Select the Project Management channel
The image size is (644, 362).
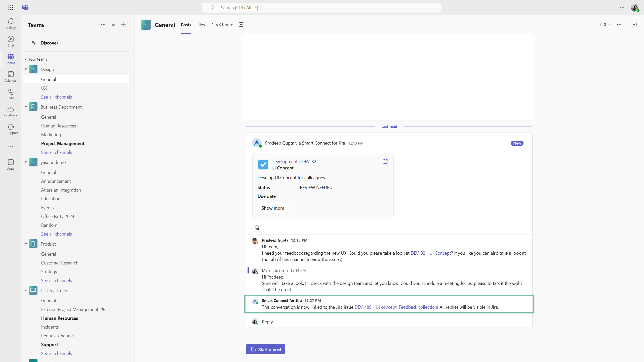click(x=63, y=143)
